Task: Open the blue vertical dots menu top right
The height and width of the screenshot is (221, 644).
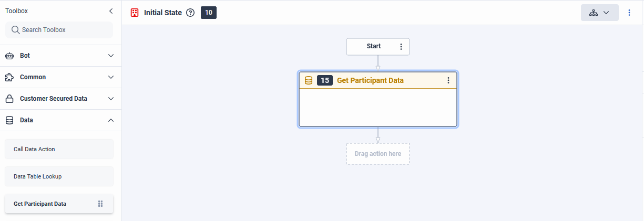Action: coord(629,13)
